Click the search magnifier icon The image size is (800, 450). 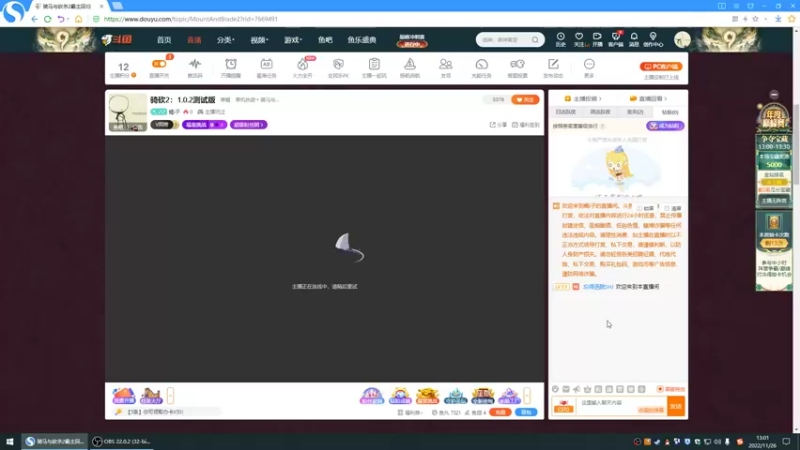pos(535,40)
